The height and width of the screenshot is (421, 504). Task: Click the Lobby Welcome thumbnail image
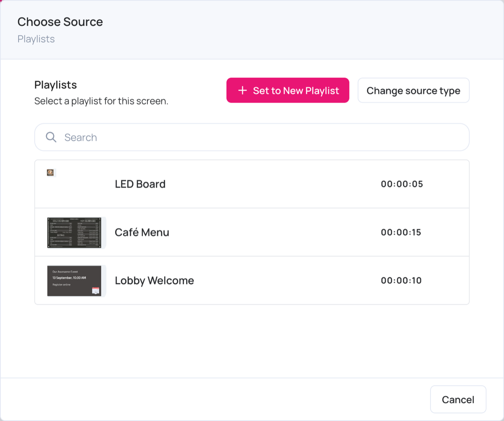(74, 281)
